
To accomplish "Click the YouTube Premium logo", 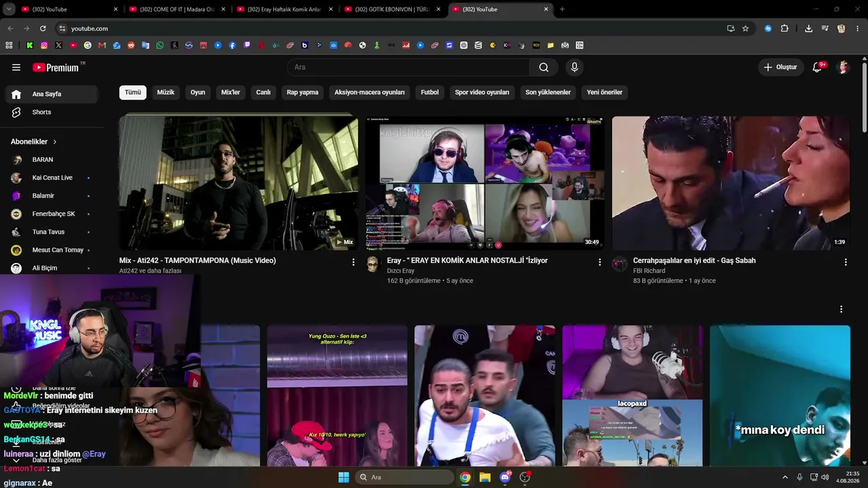I will [56, 67].
